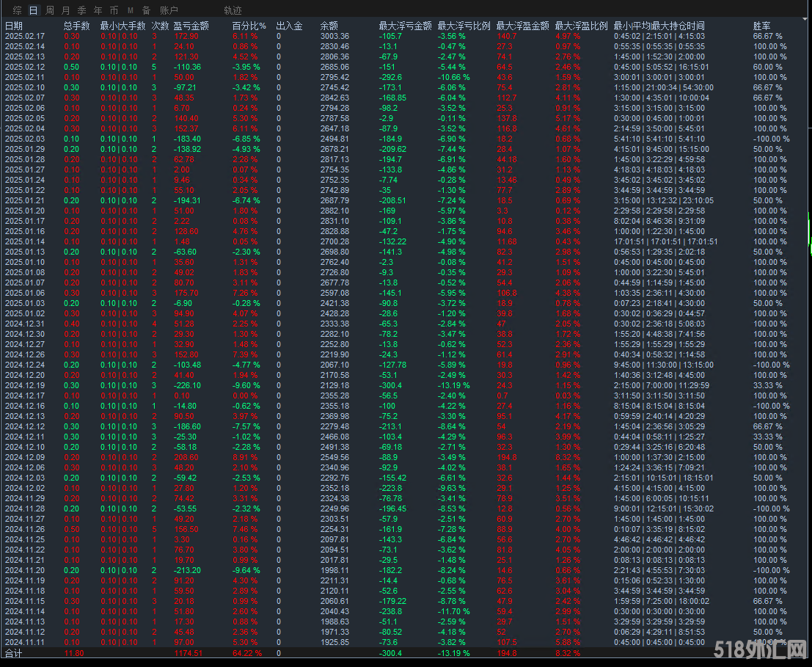812x667 pixels.
Task: Open the 周 weekly tab
Action: pyautogui.click(x=50, y=10)
